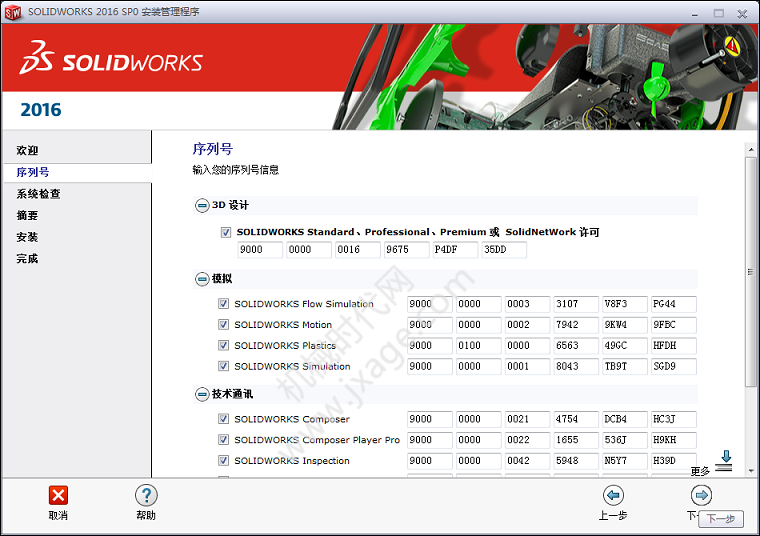
Task: Click the 上一步 label
Action: [x=613, y=516]
